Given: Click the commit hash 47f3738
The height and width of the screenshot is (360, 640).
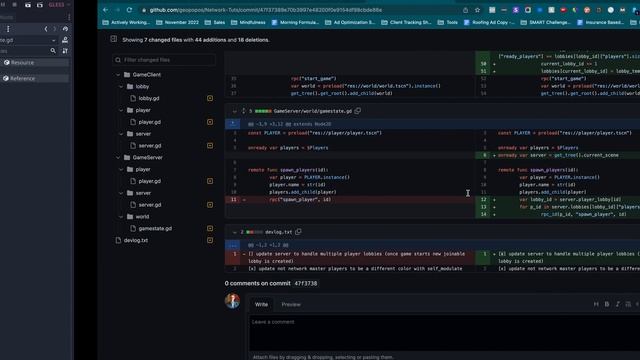Looking at the screenshot, I should (306, 283).
